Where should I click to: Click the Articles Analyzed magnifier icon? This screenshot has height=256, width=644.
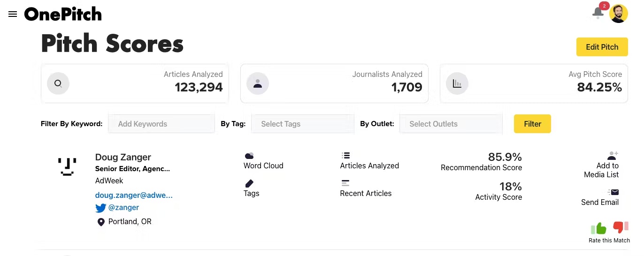(58, 84)
